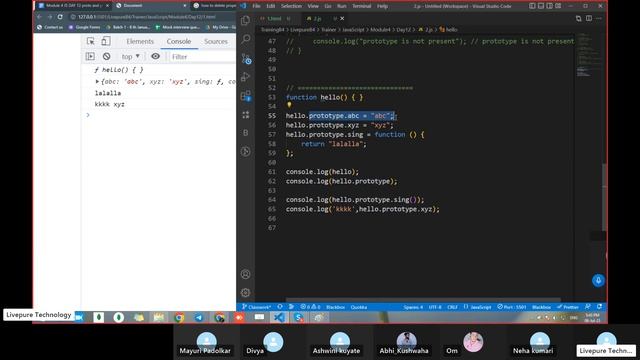Open the Source Control panel
The image size is (640, 360).
coord(245,58)
